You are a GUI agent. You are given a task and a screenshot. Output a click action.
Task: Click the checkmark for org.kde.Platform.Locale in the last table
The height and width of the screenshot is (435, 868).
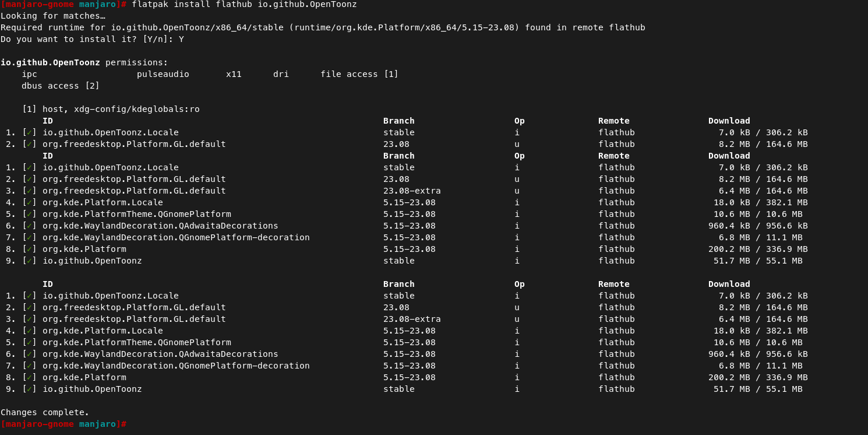tap(29, 331)
